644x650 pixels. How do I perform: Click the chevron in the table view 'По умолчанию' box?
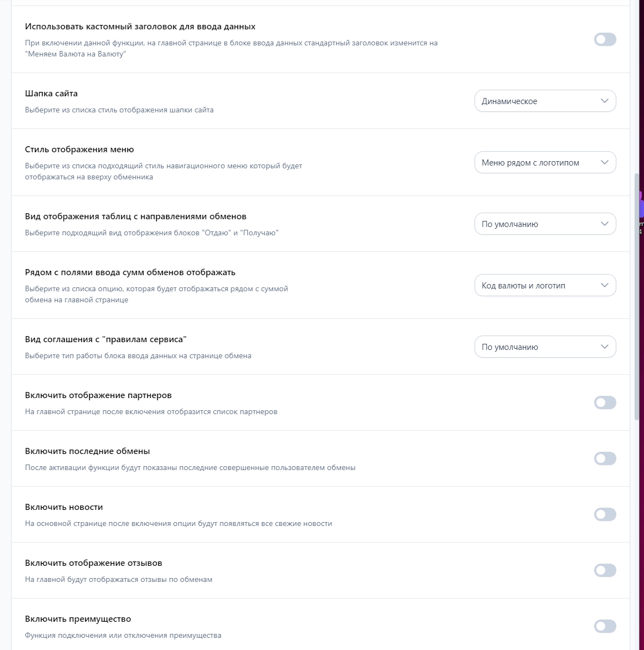[604, 224]
